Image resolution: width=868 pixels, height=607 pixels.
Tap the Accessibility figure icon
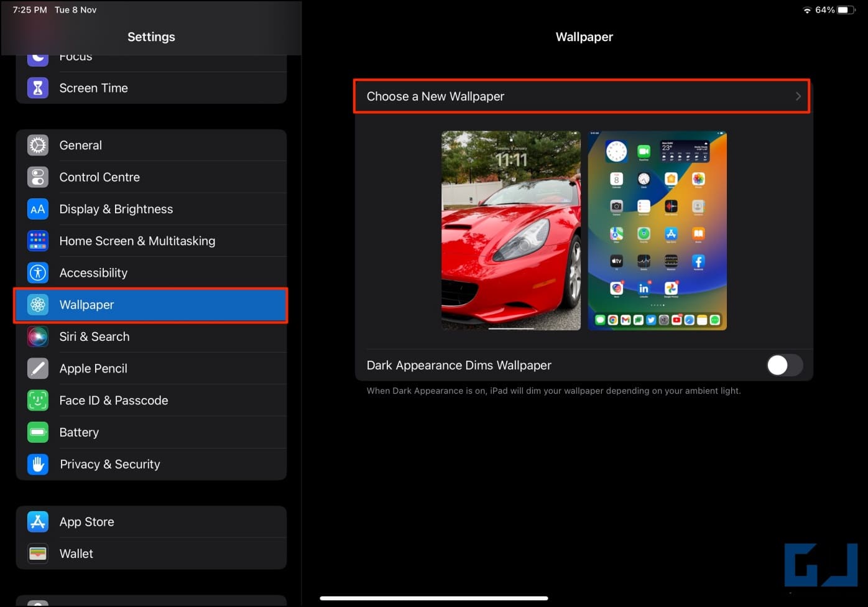tap(38, 272)
